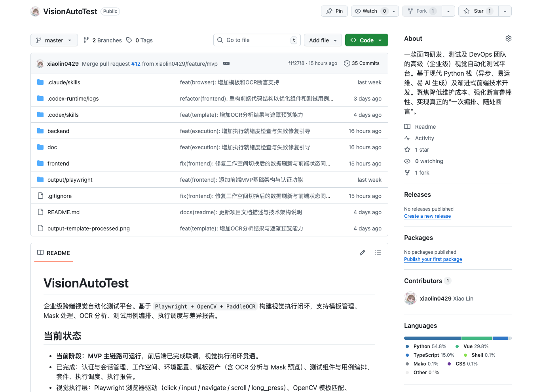
Task: Click the backend folder icon
Action: point(40,131)
